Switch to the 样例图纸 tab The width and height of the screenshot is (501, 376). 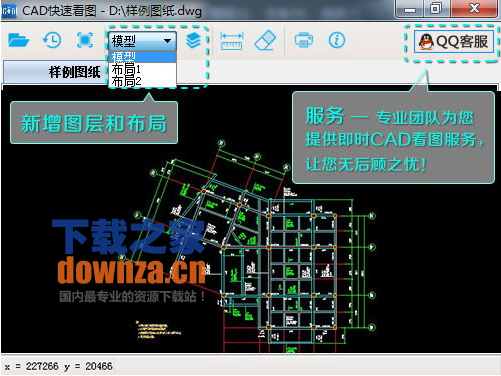pyautogui.click(x=56, y=72)
